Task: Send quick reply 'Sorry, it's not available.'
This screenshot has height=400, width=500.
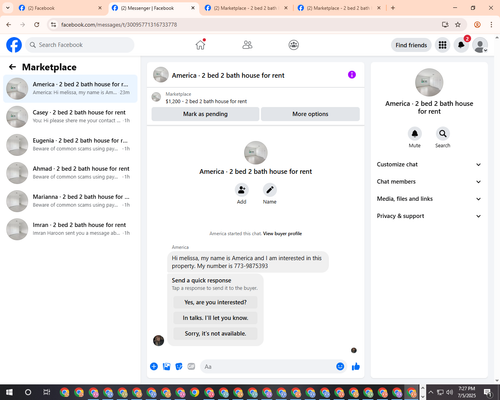Action: pyautogui.click(x=215, y=334)
